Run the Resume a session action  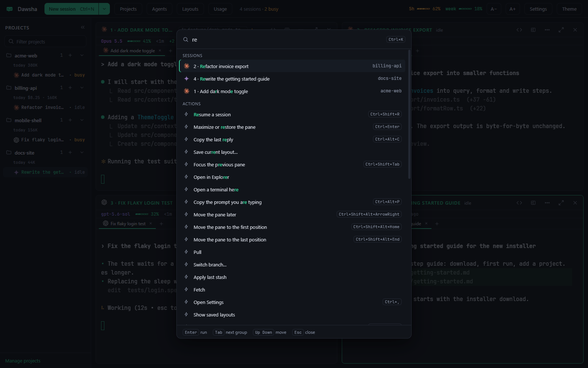coord(292,114)
